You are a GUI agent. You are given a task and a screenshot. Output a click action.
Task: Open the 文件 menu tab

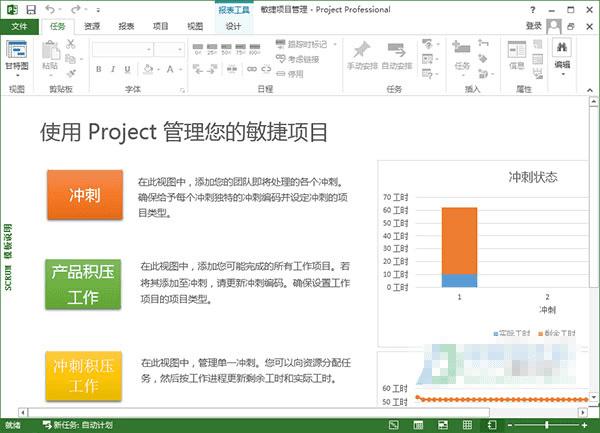click(19, 27)
